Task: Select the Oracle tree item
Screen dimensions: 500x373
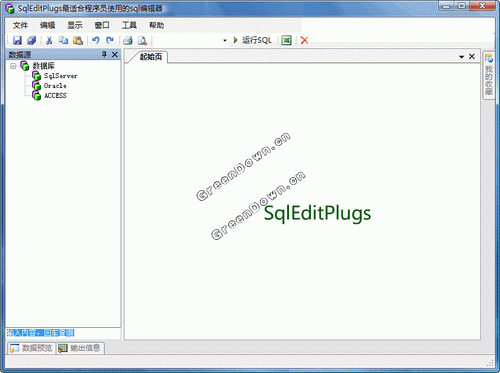Action: (x=55, y=86)
